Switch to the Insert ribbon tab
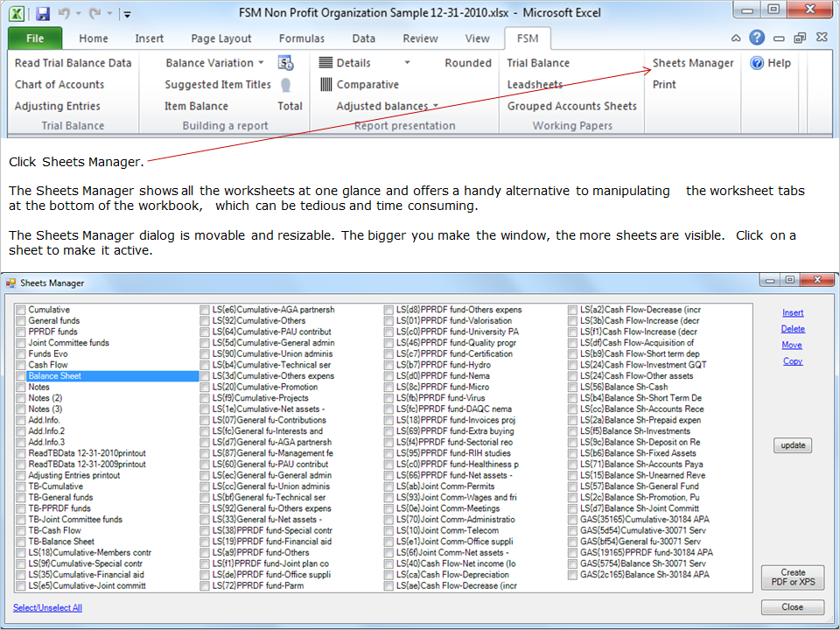Viewport: 840px width, 630px height. [x=149, y=38]
